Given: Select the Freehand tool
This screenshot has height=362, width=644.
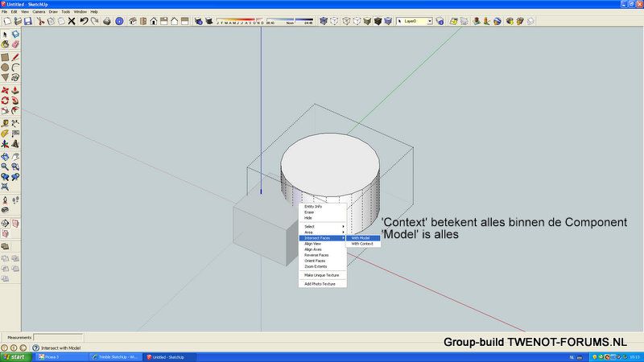Looking at the screenshot, I should click(15, 77).
